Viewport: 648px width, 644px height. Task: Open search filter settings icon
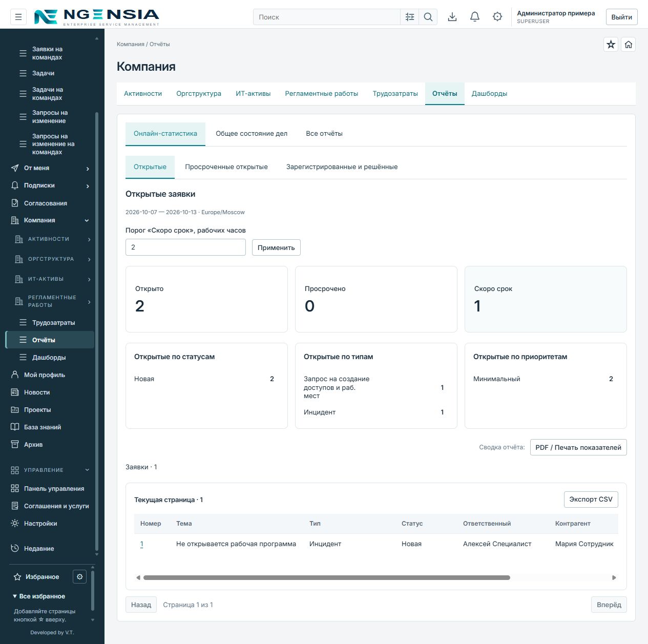point(410,17)
